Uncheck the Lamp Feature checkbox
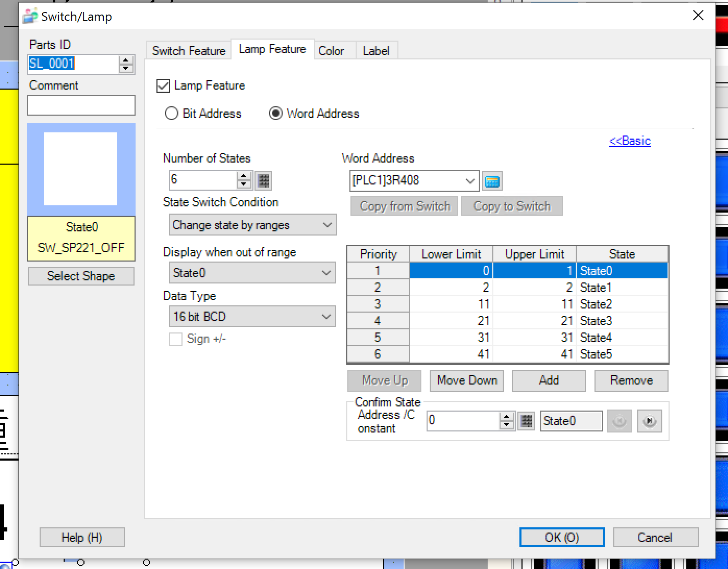Image resolution: width=728 pixels, height=569 pixels. (x=163, y=86)
